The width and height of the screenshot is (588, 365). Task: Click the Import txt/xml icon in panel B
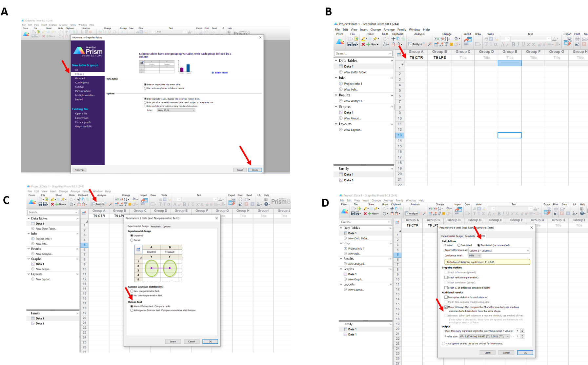pyautogui.click(x=468, y=41)
